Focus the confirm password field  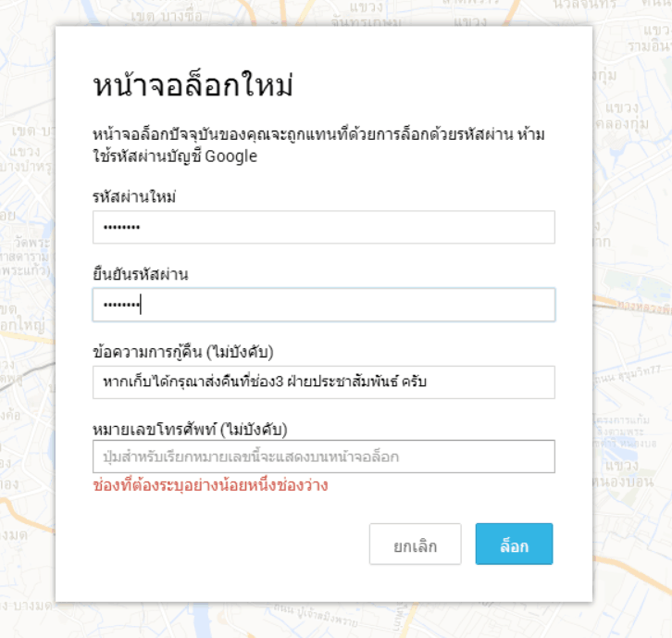click(x=323, y=305)
